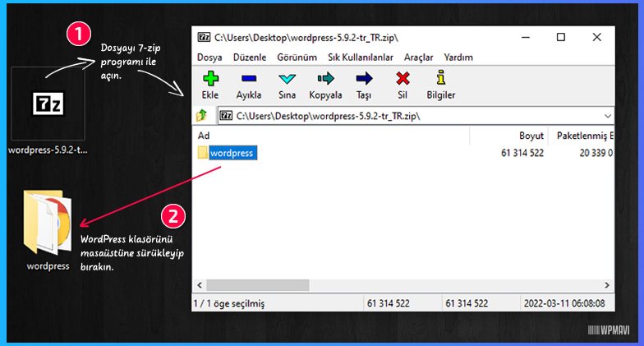Open the Yardım menu
The image size is (644, 346).
click(458, 58)
